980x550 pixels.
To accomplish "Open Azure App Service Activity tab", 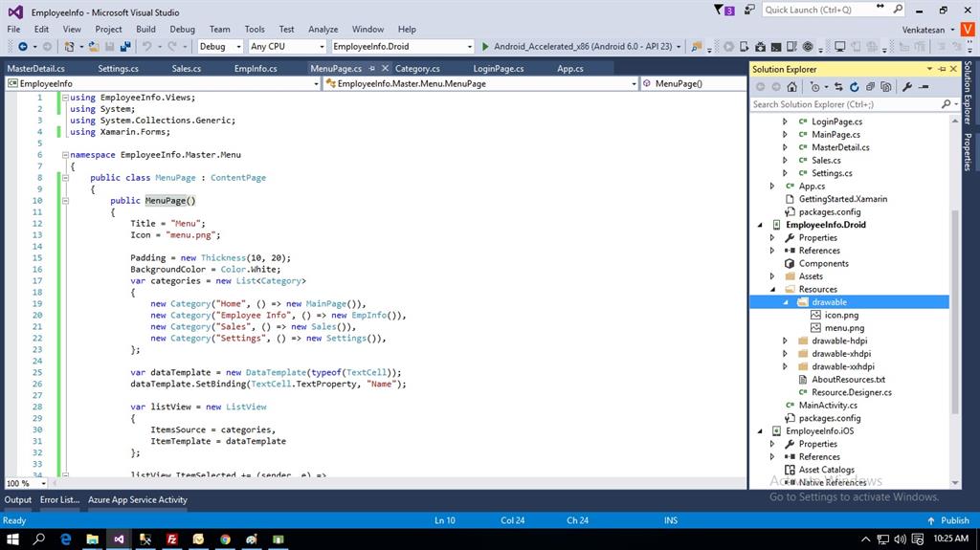I will tap(138, 500).
